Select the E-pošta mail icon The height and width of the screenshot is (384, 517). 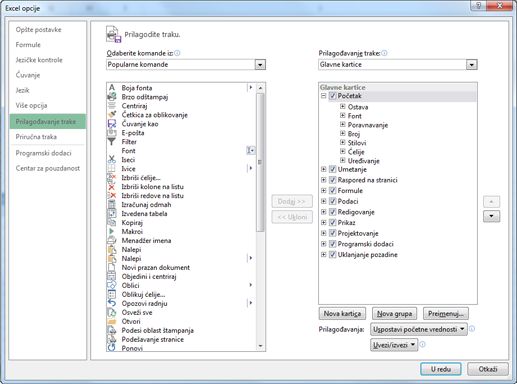(112, 133)
